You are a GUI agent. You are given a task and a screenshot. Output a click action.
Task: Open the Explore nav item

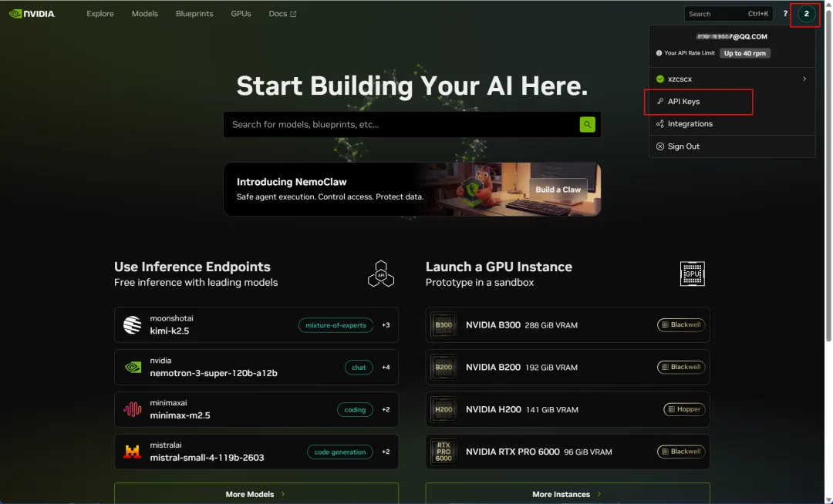click(99, 14)
